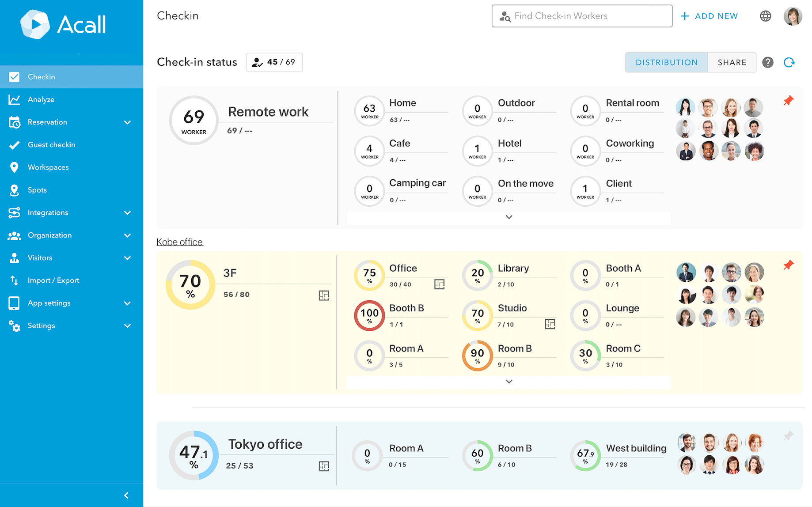
Task: Open floor map icon for Studio
Action: pos(550,324)
